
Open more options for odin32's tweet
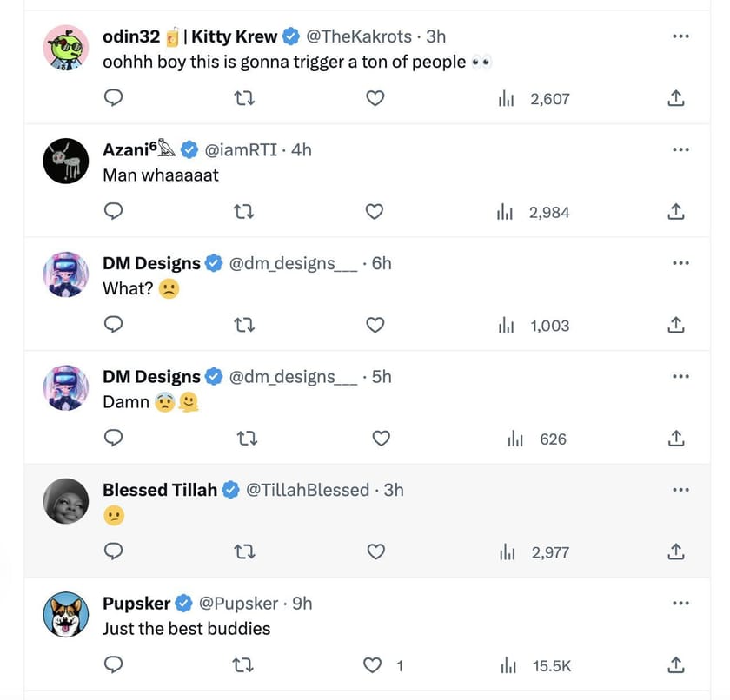tap(680, 36)
